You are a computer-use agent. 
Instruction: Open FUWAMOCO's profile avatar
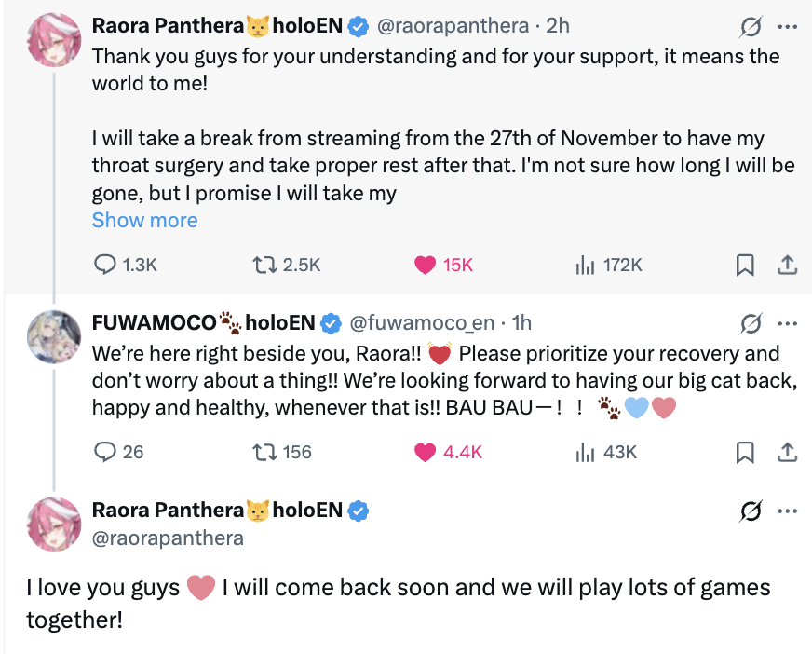(x=52, y=334)
